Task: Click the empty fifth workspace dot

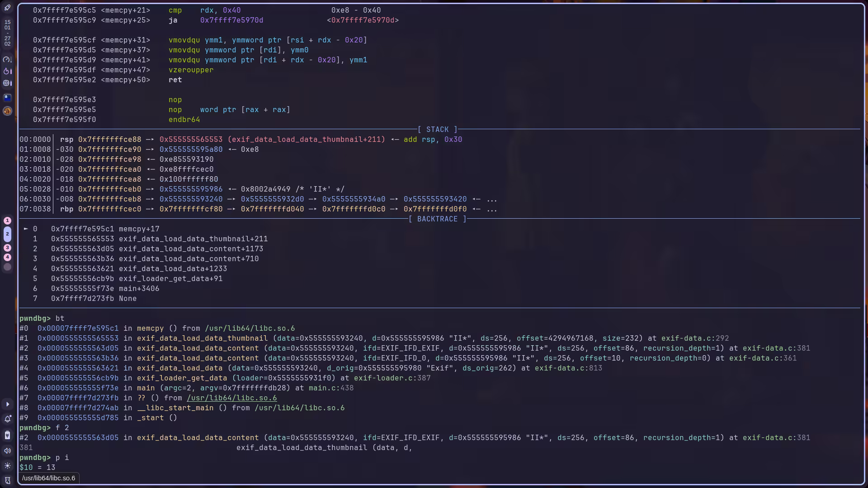Action: [x=7, y=267]
